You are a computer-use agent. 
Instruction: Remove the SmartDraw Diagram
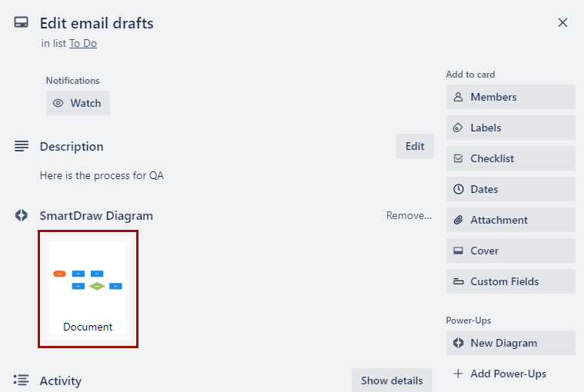coord(409,215)
